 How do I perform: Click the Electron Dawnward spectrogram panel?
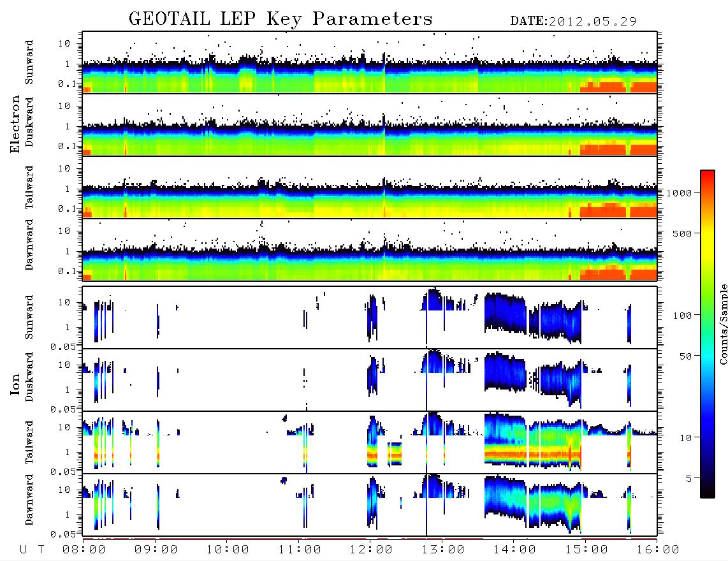coord(370,249)
